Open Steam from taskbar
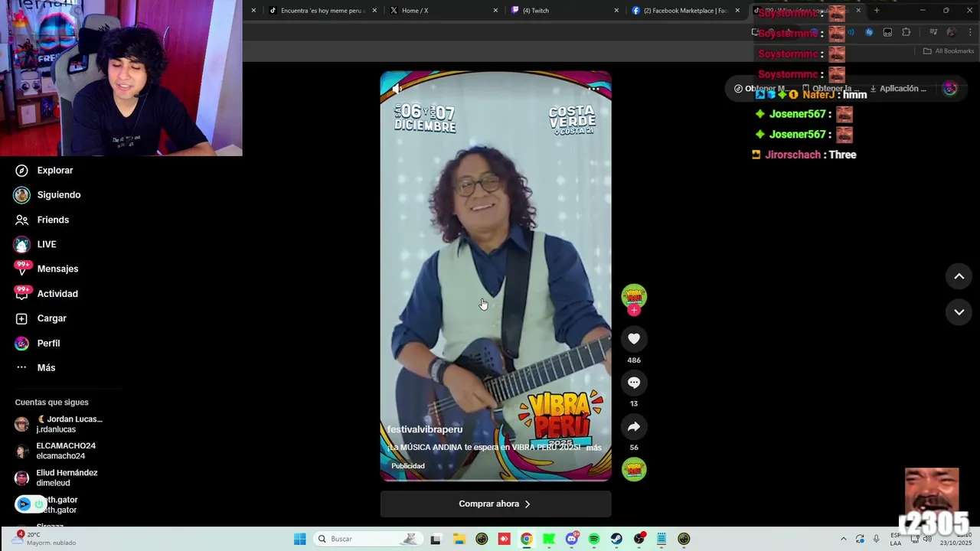Screen dimensions: 980x551 pyautogui.click(x=616, y=539)
